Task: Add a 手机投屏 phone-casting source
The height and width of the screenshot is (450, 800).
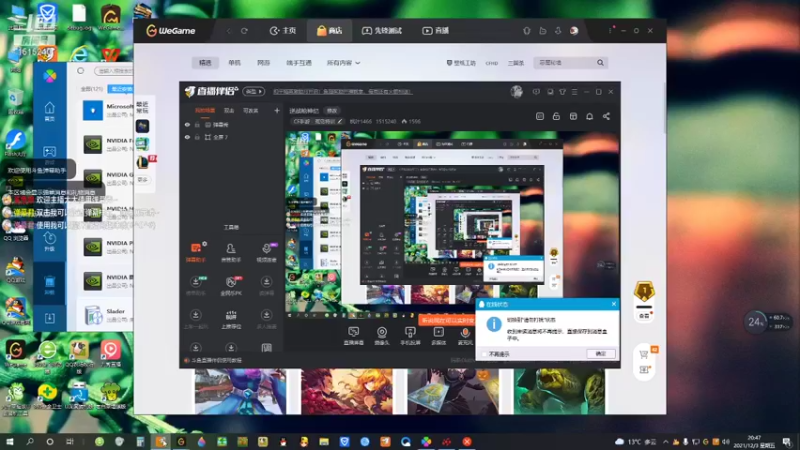Action: click(410, 336)
